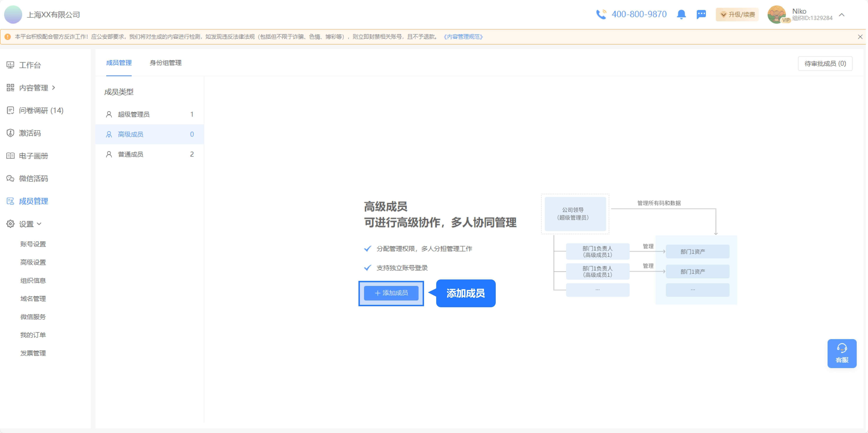Switch to the 身份组管理 tab
This screenshot has height=433, width=868.
tap(166, 63)
